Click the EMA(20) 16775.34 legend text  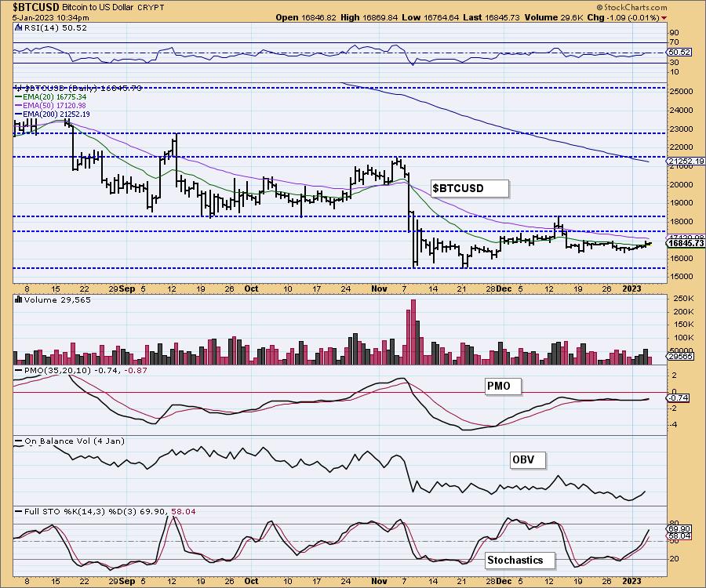[55, 96]
